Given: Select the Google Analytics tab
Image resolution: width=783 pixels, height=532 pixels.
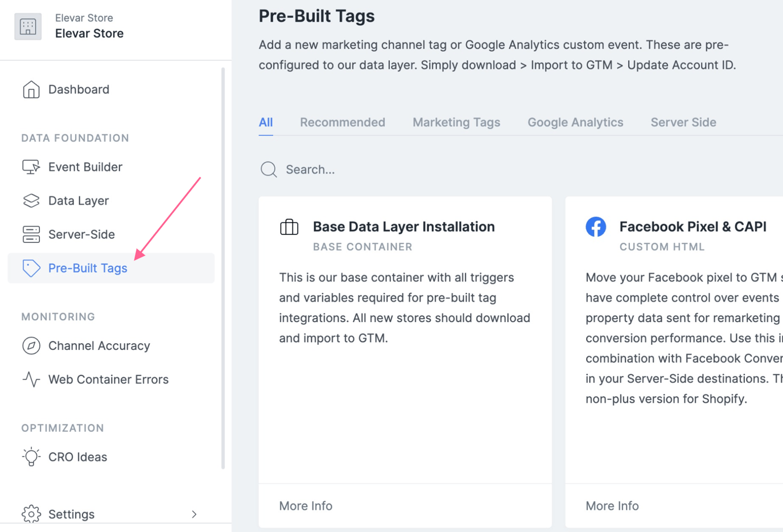Looking at the screenshot, I should [575, 122].
